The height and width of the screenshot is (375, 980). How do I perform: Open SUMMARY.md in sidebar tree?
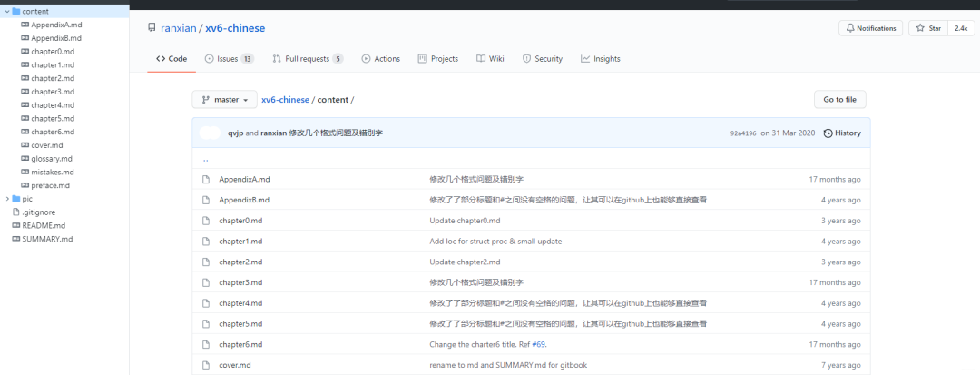click(47, 239)
